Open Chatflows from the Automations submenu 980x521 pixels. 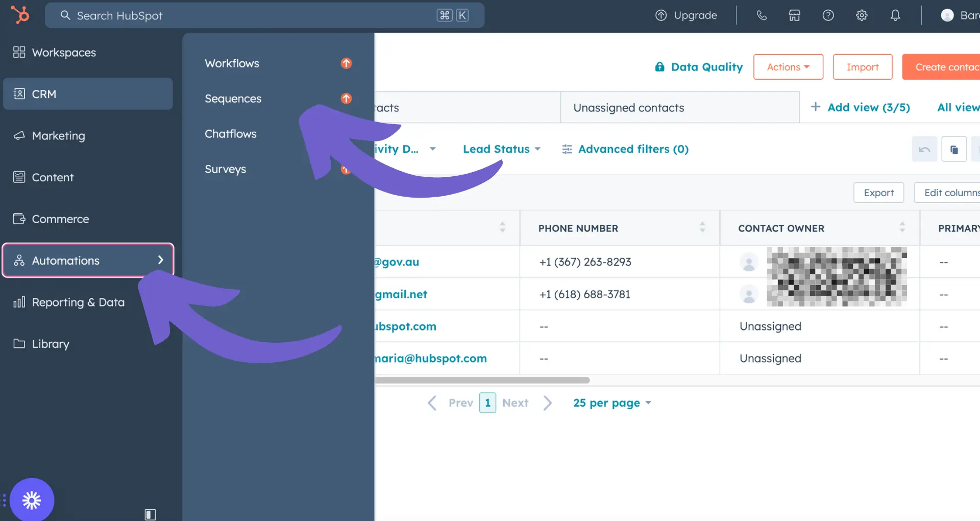pyautogui.click(x=231, y=134)
